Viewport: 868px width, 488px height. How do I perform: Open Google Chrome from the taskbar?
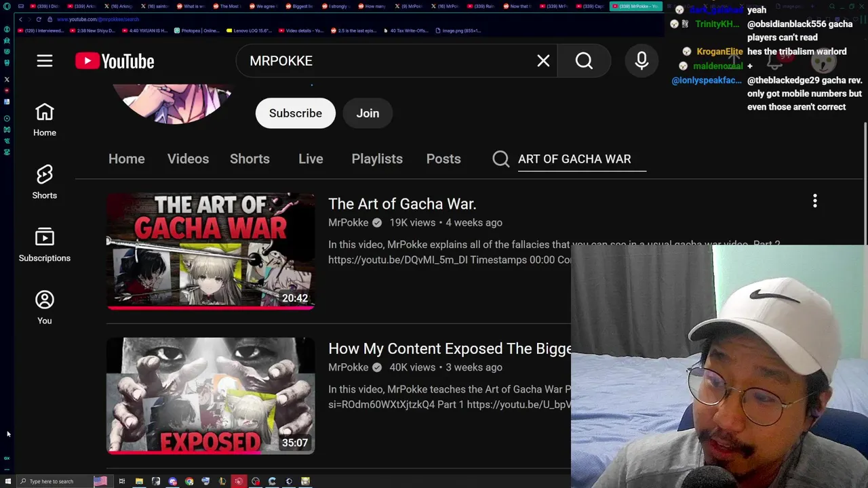click(189, 481)
